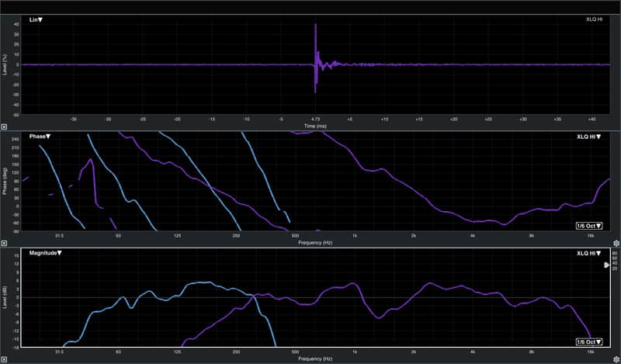Expand the XLQ HI trace selector in Magnitude graph
This screenshot has width=621, height=364.
click(x=588, y=253)
